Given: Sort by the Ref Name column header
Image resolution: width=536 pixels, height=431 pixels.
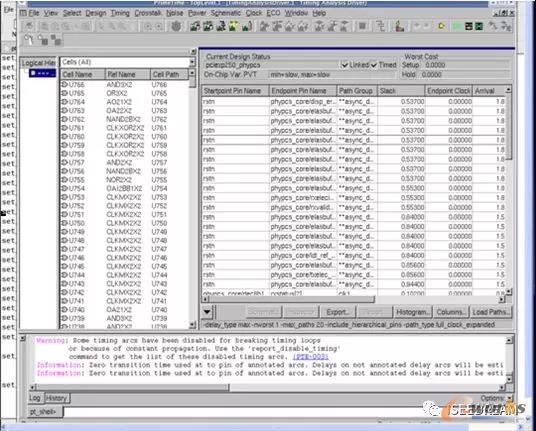Looking at the screenshot, I should click(127, 74).
